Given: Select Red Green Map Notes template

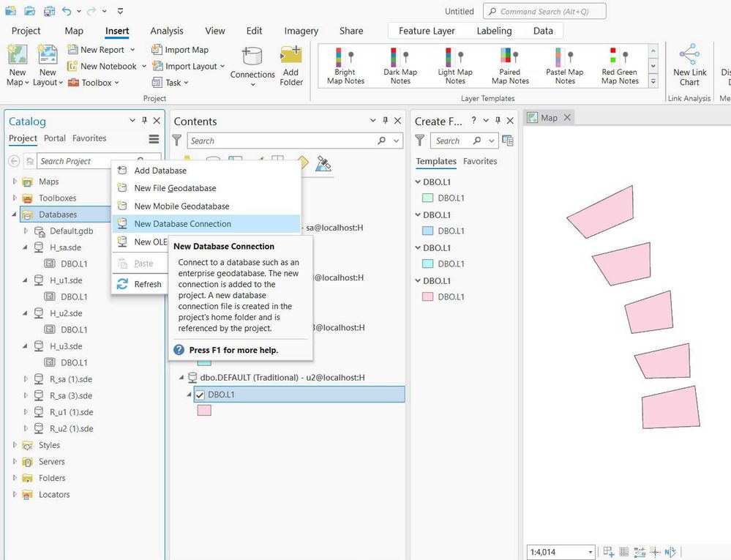Looking at the screenshot, I should [x=620, y=66].
